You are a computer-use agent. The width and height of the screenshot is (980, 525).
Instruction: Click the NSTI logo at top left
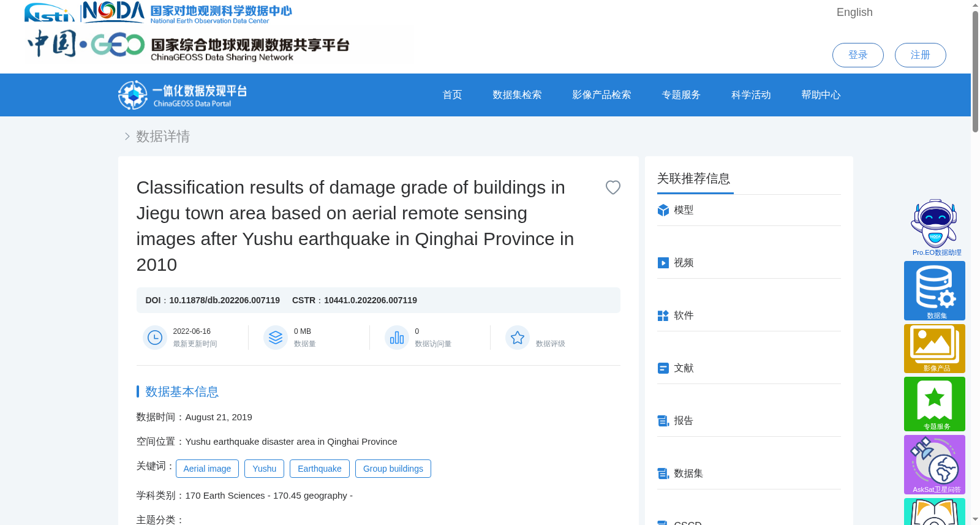pyautogui.click(x=50, y=13)
